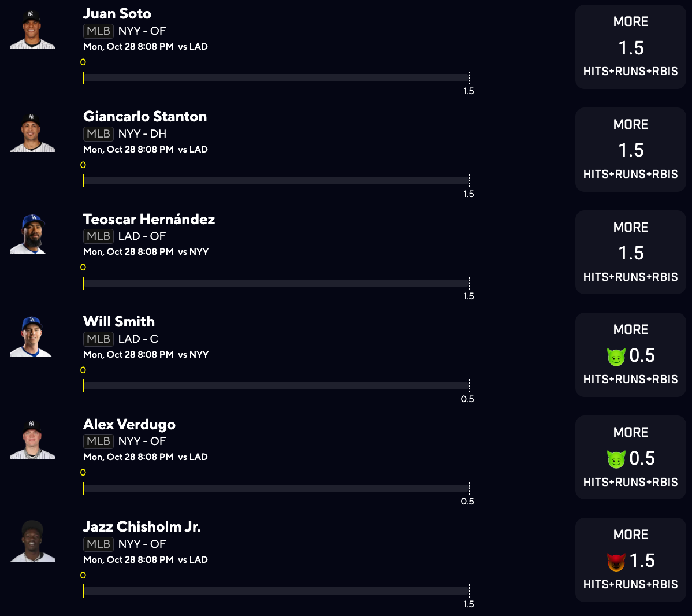Select Giancarlo Stanton's MORE 1.5 pick card

click(x=630, y=150)
